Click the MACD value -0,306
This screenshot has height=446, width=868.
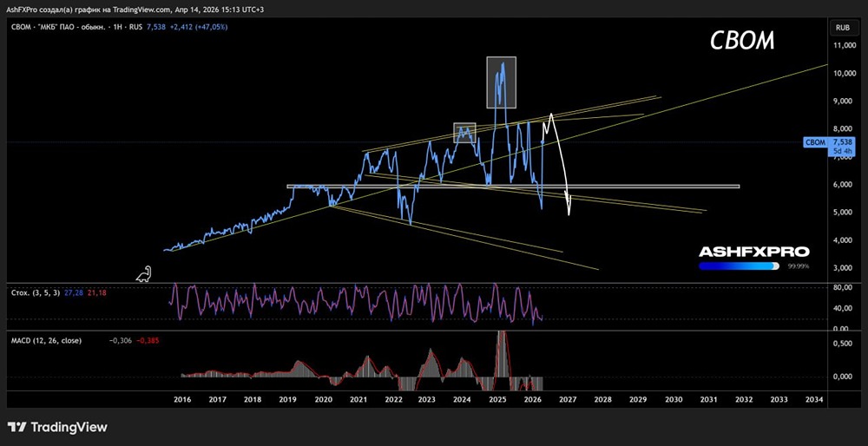[x=122, y=340]
